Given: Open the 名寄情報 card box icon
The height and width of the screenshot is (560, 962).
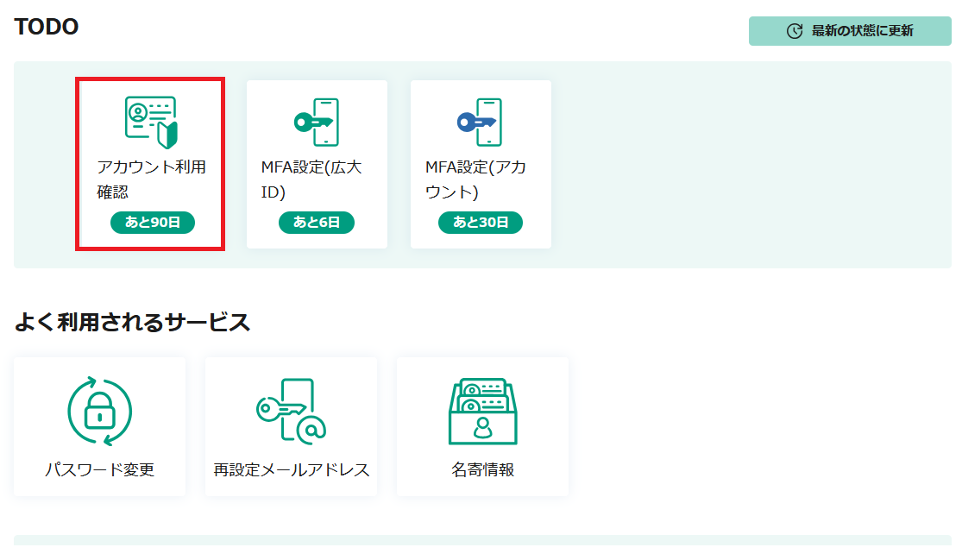Looking at the screenshot, I should pos(482,412).
